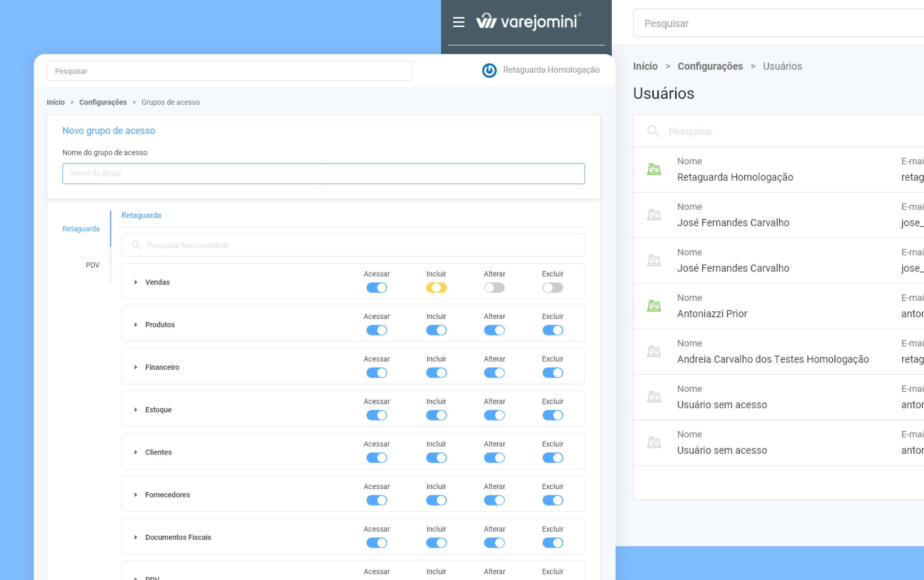Click the varejomini logo

pos(528,22)
